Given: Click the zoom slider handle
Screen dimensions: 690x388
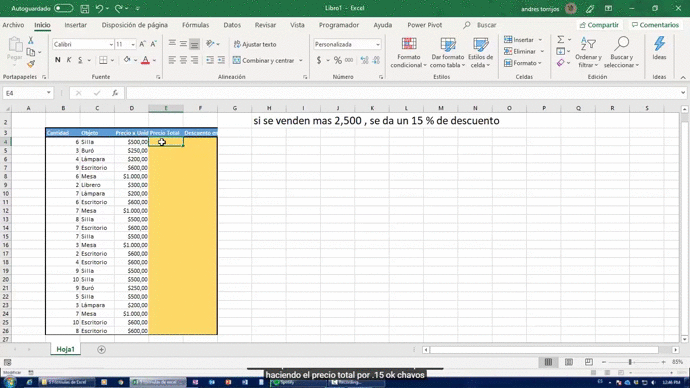Looking at the screenshot, I should click(630, 362).
